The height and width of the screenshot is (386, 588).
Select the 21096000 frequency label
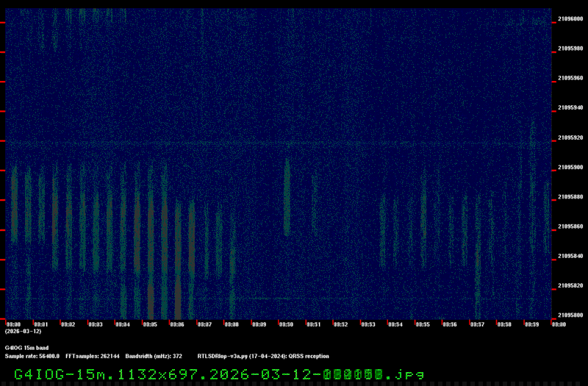[570, 19]
